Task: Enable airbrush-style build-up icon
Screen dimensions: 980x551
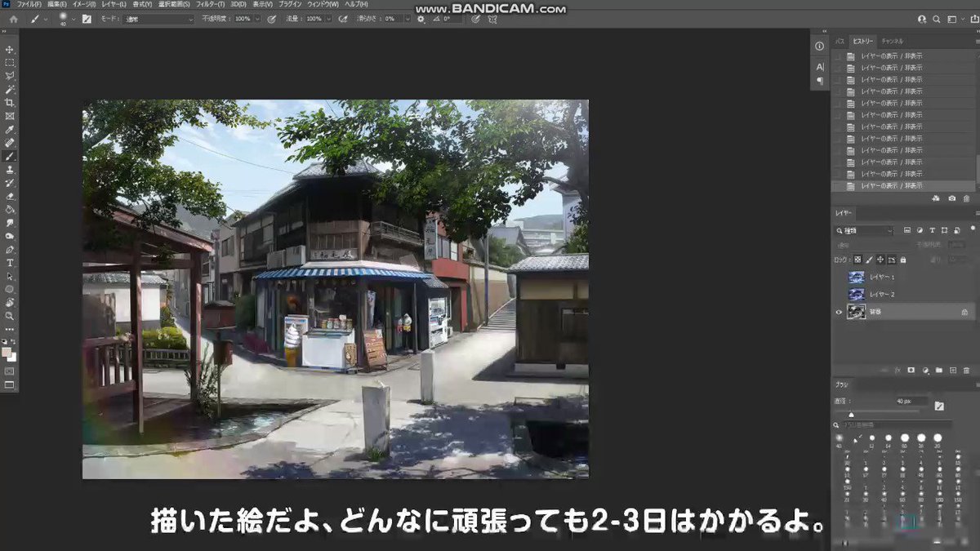Action: 342,18
